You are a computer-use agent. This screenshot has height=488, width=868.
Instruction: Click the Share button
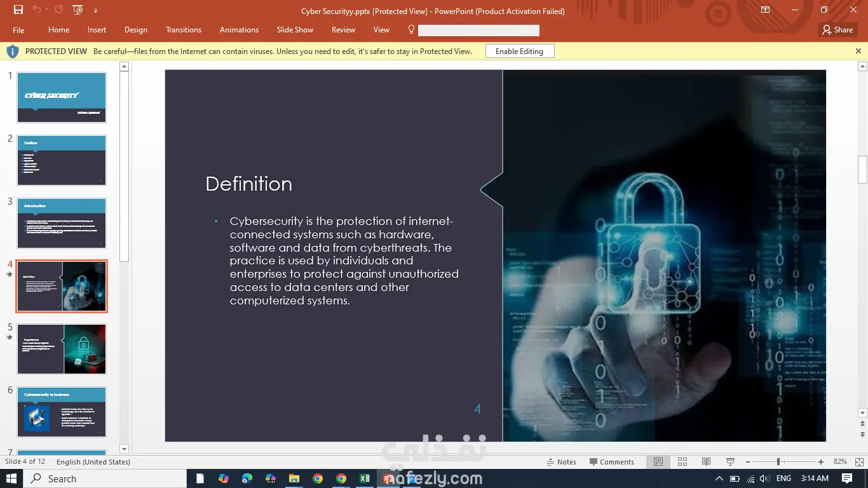[837, 30]
